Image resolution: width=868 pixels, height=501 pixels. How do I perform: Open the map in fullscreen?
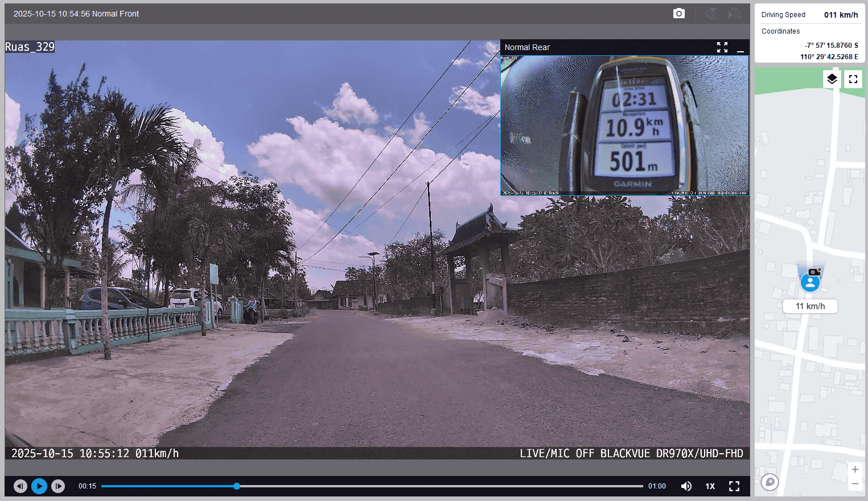point(853,79)
